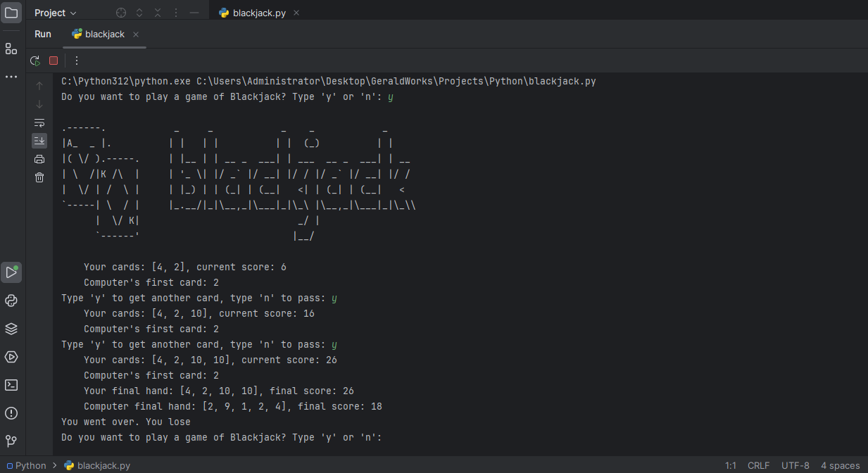Screen dimensions: 868x473
Task: Toggle soft-wrap in the console
Action: pyautogui.click(x=39, y=122)
